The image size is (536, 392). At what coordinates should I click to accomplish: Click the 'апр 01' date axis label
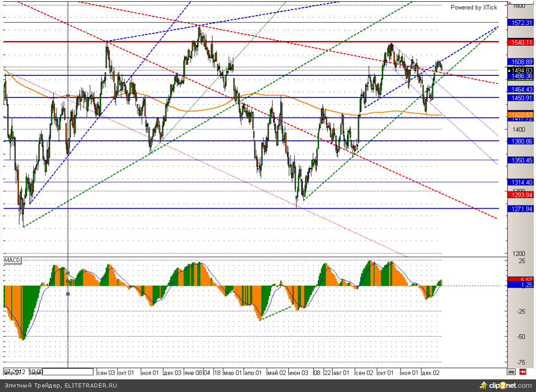(x=253, y=373)
